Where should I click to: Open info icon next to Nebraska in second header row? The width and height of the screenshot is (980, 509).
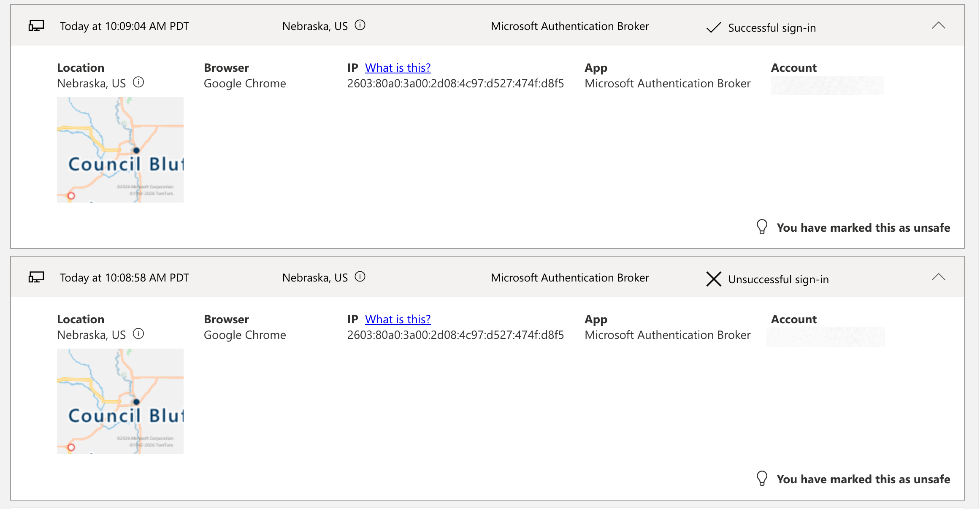pyautogui.click(x=360, y=277)
